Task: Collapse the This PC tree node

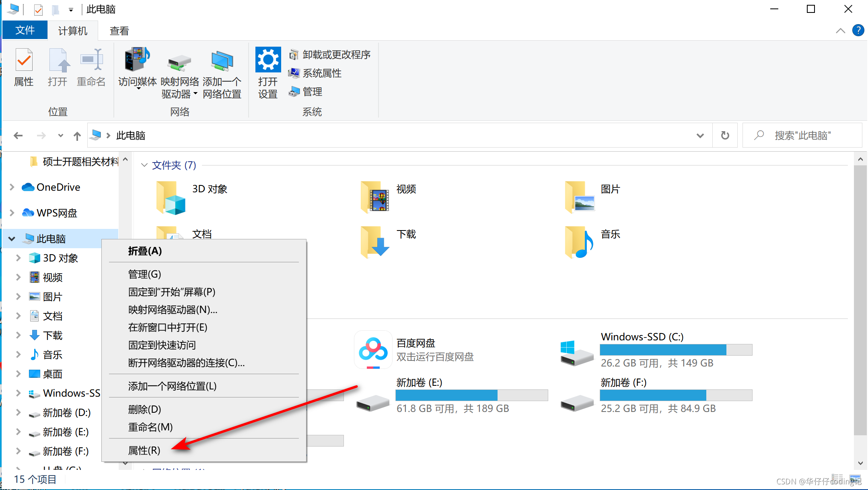Action: 12,239
